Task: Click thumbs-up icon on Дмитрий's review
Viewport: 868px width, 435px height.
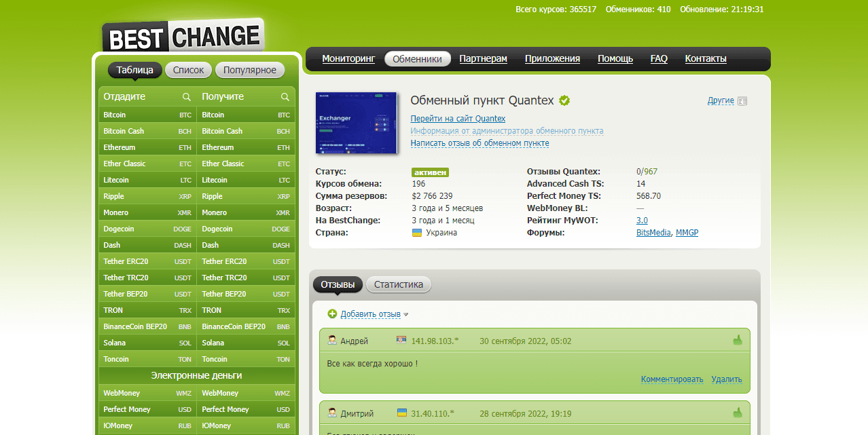Action: (x=738, y=413)
